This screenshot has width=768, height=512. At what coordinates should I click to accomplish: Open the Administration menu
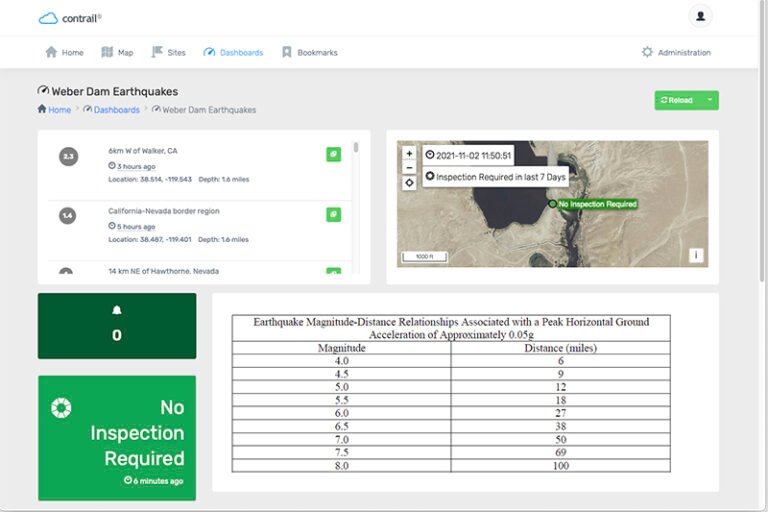click(x=676, y=52)
